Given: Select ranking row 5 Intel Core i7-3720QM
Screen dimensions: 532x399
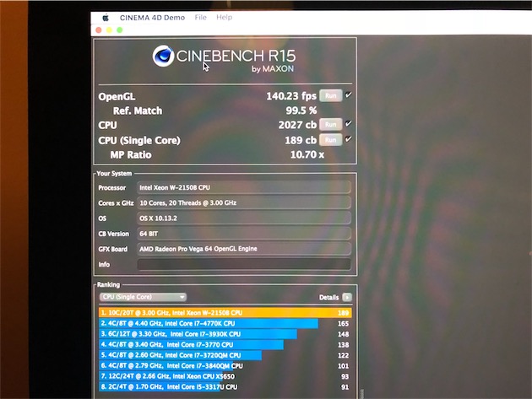Looking at the screenshot, I should pos(225,355).
